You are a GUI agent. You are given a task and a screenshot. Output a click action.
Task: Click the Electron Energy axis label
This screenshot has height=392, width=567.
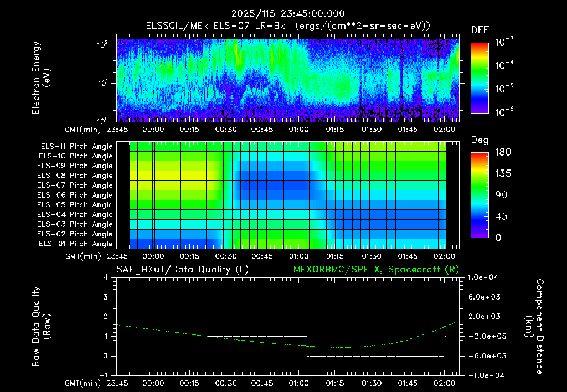point(40,78)
